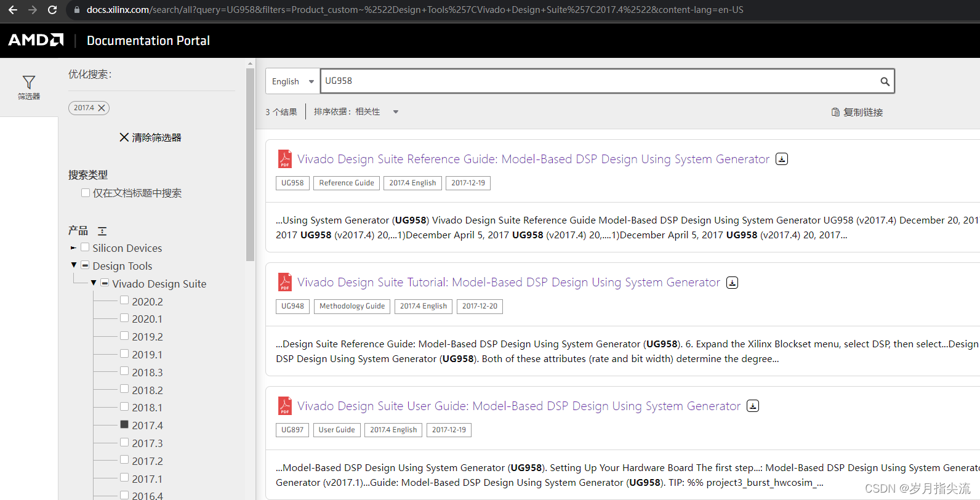Image resolution: width=980 pixels, height=500 pixels.
Task: Click the search magnifier icon
Action: (885, 81)
